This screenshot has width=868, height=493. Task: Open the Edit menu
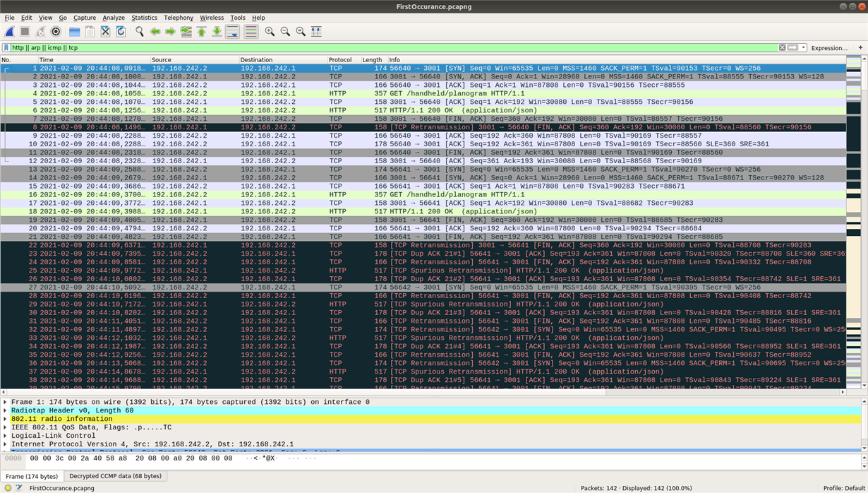pyautogui.click(x=26, y=18)
